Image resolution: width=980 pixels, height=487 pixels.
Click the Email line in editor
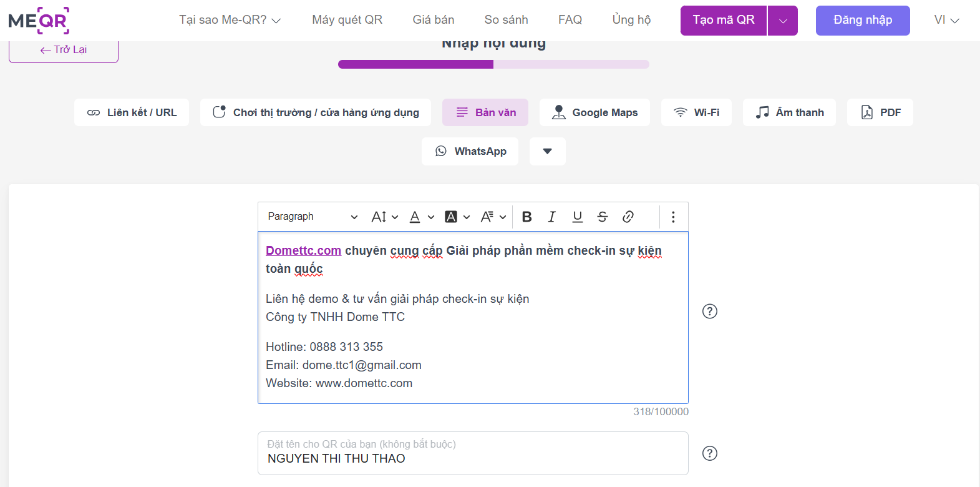click(344, 365)
